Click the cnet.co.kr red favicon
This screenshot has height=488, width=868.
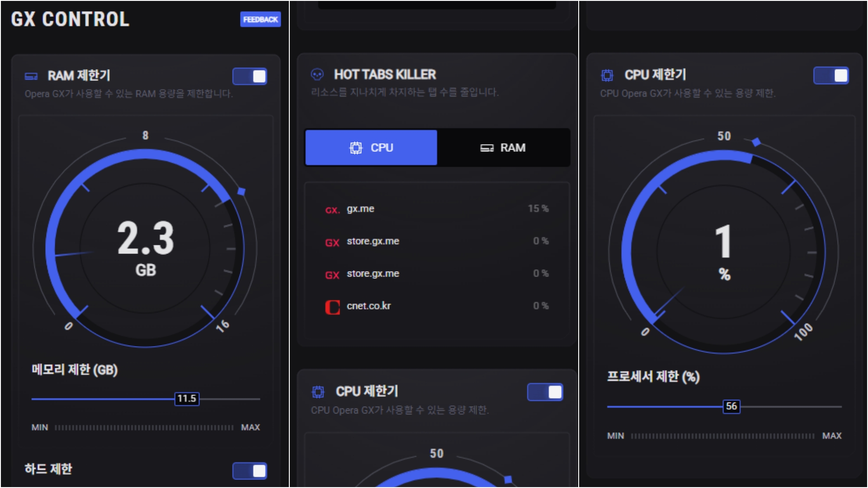[332, 307]
